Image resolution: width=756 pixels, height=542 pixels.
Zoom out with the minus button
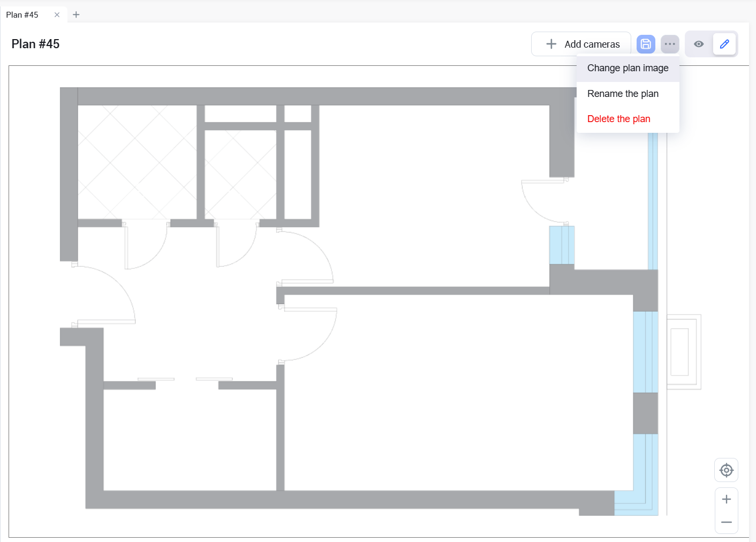point(726,522)
